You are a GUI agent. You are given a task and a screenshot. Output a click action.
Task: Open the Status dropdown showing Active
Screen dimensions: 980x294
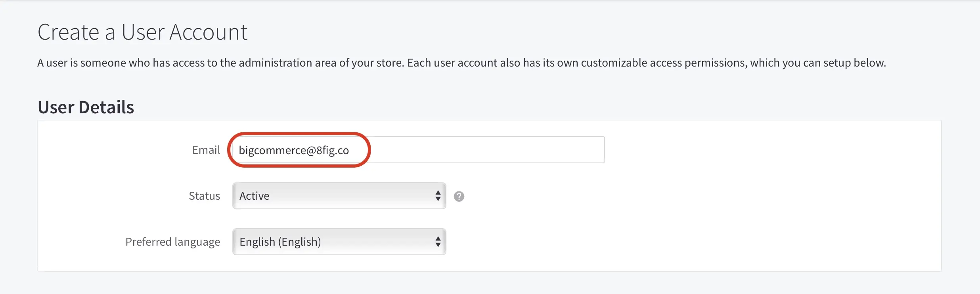pos(339,196)
